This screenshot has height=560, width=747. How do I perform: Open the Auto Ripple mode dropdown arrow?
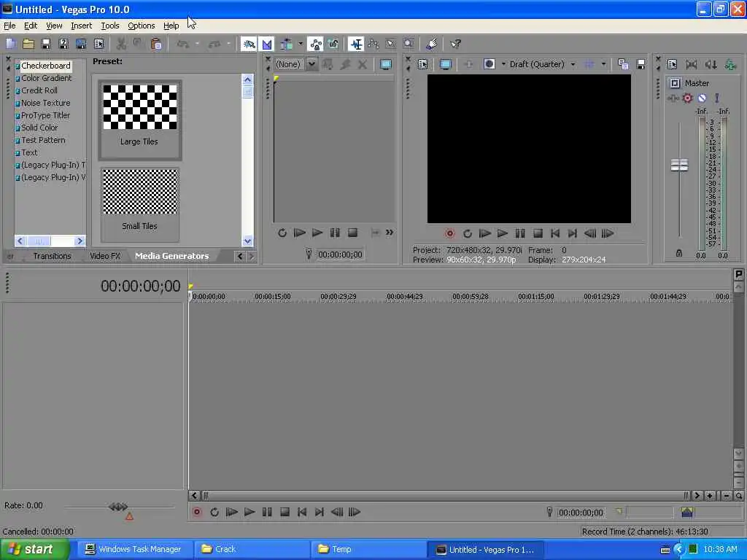[300, 44]
